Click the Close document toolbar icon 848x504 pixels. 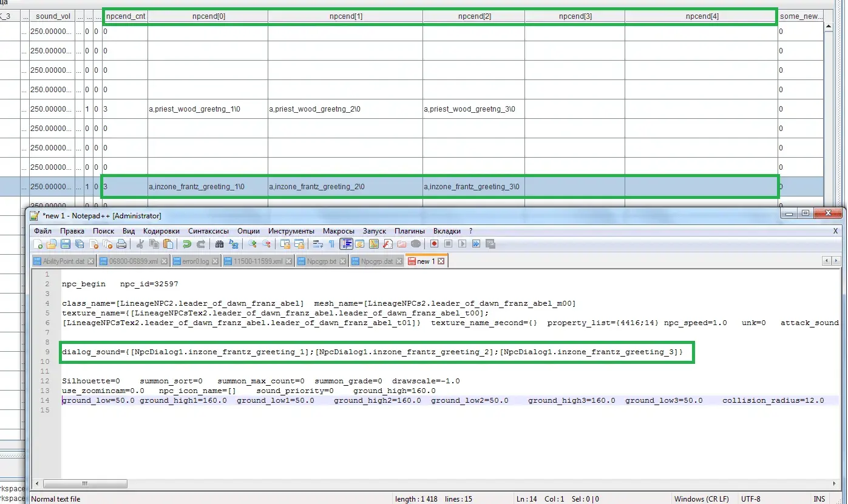[x=93, y=244]
